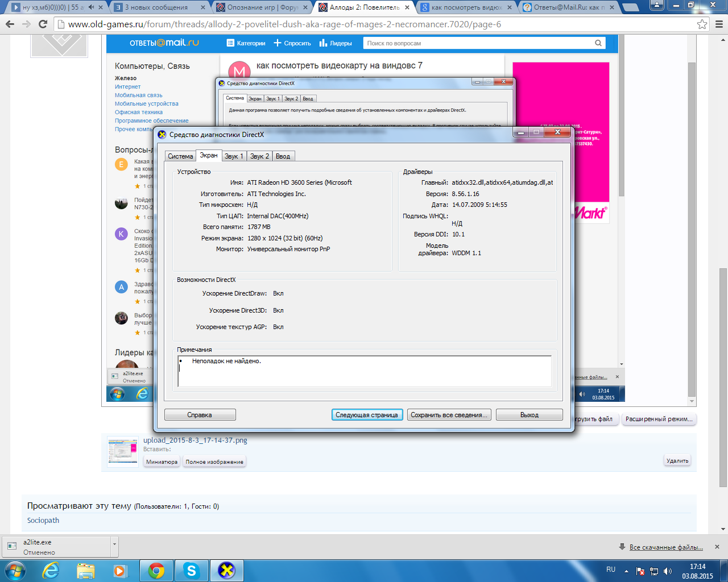The image size is (728, 582).
Task: Click the Следующая страница button
Action: 367,415
